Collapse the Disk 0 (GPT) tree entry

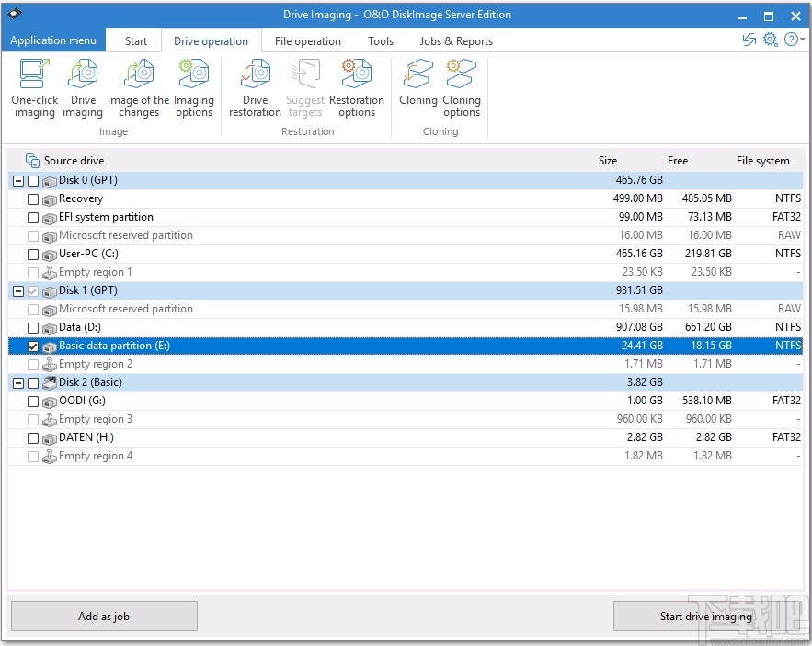coord(17,180)
